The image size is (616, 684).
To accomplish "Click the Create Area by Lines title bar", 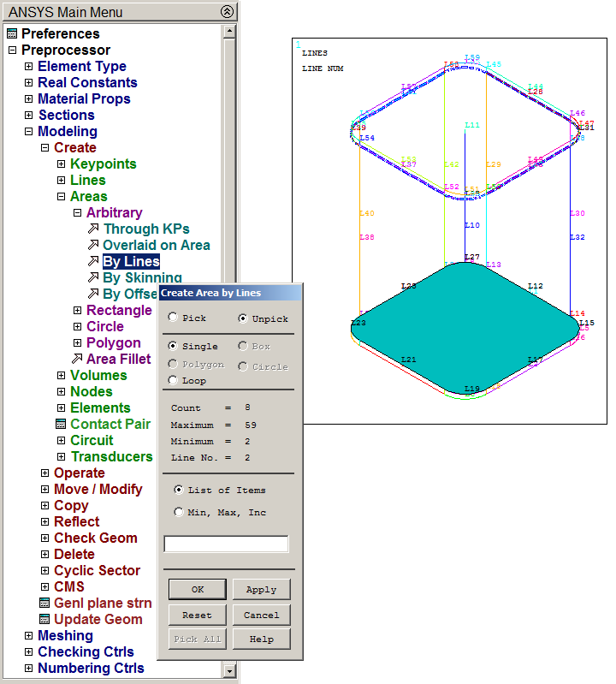I will coord(230,293).
